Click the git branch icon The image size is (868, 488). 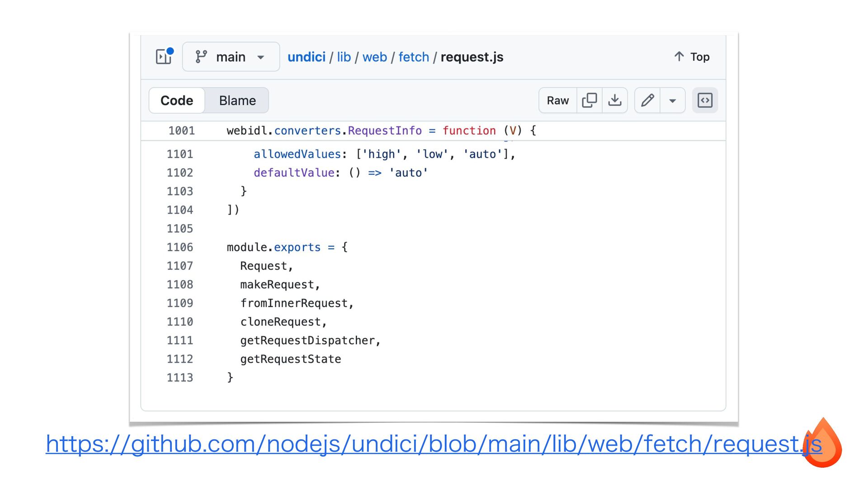(201, 56)
